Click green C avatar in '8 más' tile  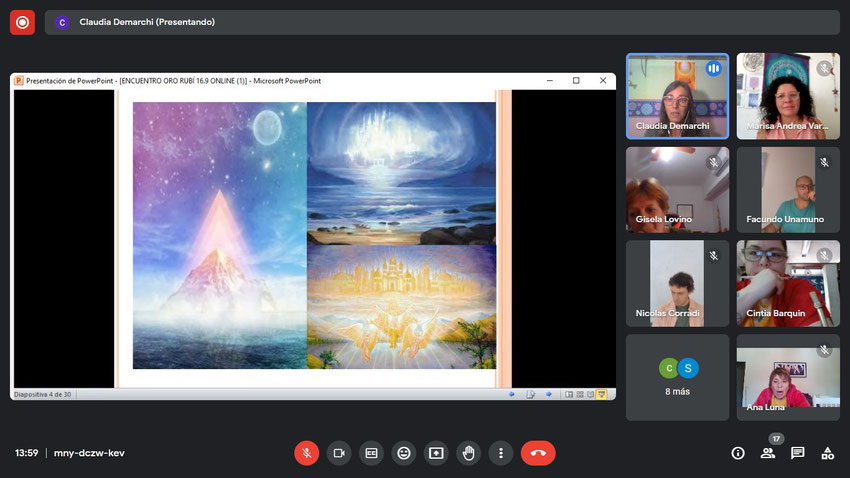coord(669,368)
